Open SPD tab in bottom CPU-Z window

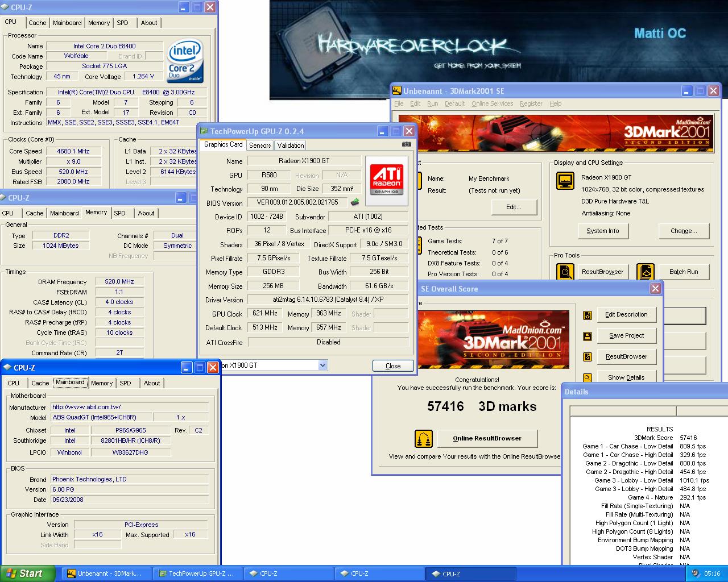pos(126,383)
